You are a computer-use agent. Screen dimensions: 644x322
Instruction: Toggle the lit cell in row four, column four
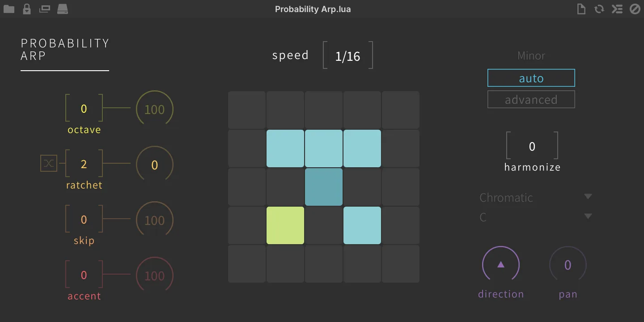362,225
